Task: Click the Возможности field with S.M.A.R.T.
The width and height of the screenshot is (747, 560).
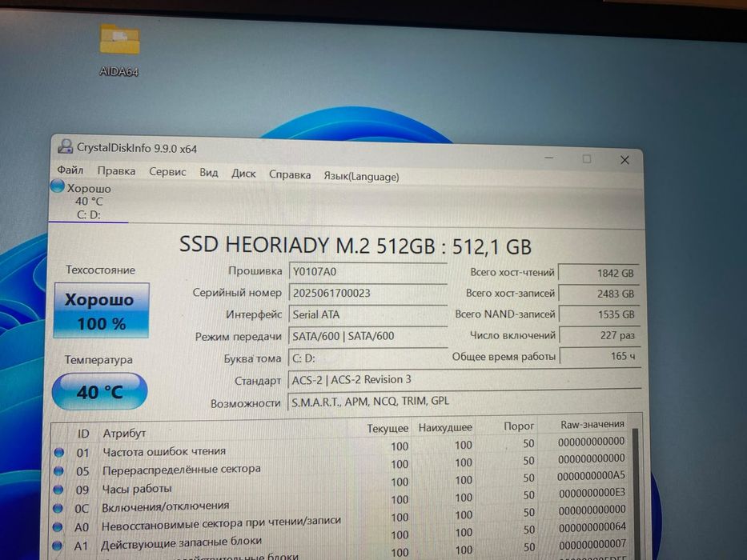Action: pyautogui.click(x=464, y=402)
